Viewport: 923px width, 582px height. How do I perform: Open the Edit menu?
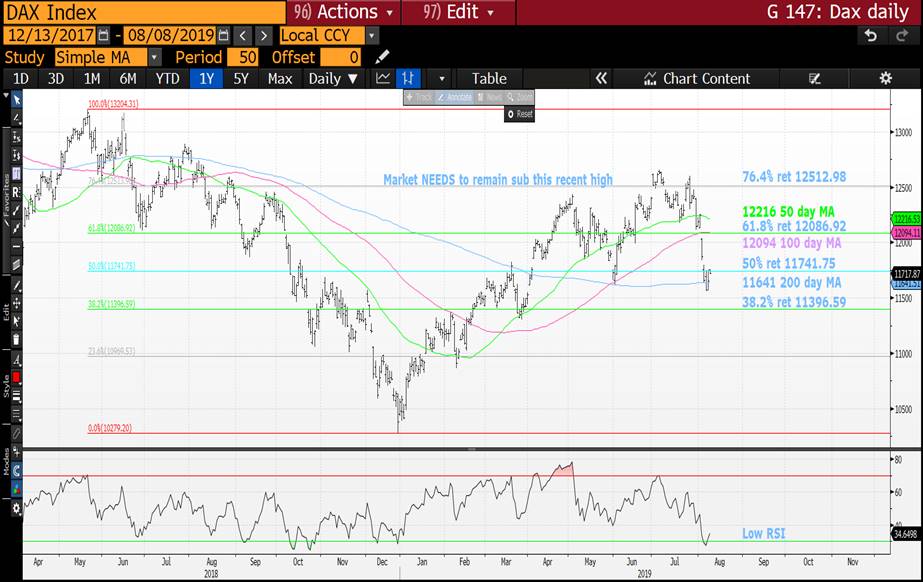(x=458, y=12)
